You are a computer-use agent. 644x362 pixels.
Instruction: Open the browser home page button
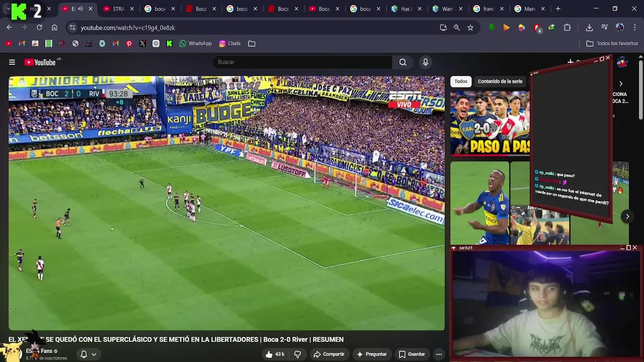pos(54,28)
